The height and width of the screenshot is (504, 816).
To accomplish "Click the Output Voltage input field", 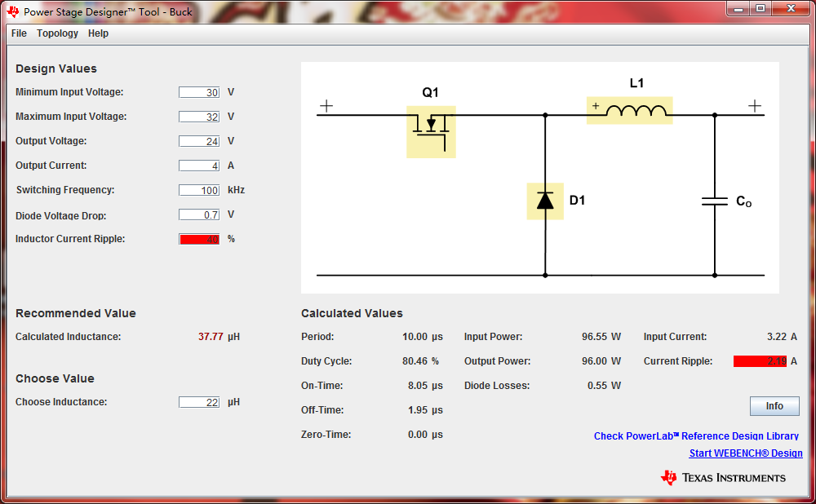I will pos(199,141).
